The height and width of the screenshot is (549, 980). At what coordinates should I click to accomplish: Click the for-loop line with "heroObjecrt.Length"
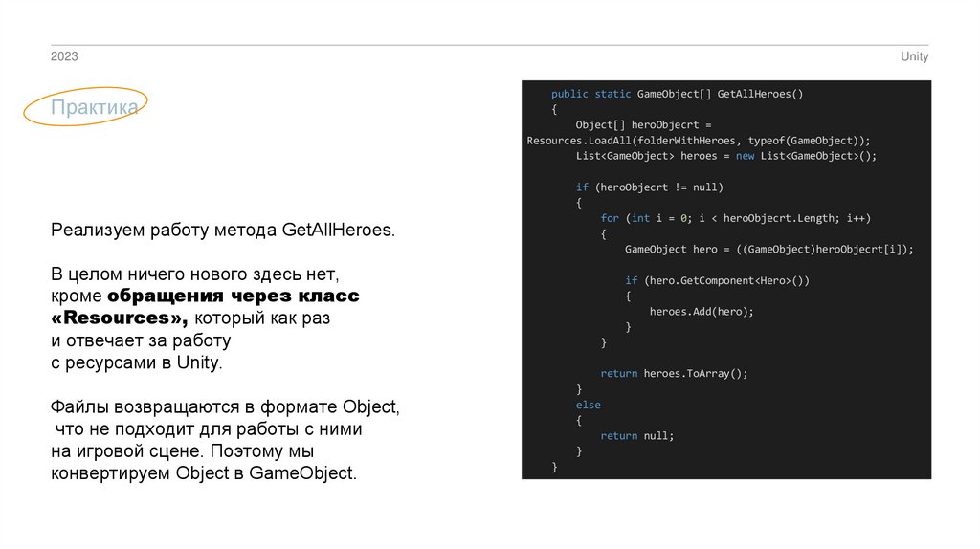tap(736, 218)
